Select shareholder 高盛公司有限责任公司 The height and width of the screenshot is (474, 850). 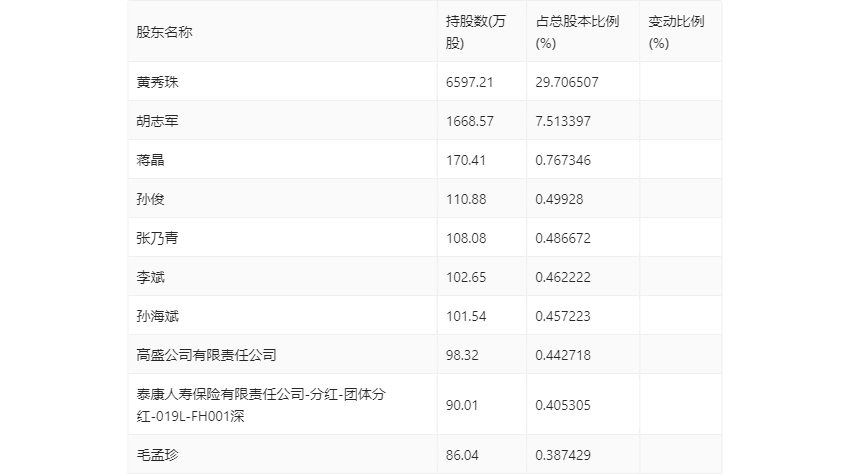point(207,355)
